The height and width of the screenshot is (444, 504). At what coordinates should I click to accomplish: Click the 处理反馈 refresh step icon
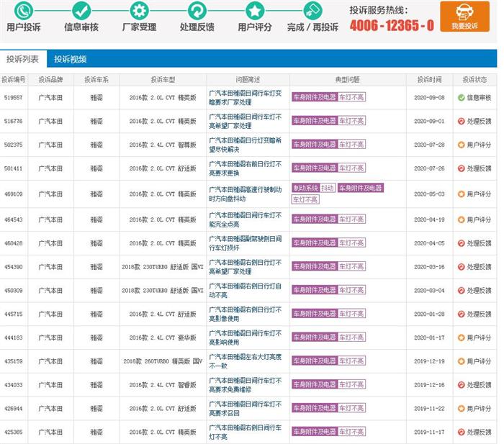[197, 11]
